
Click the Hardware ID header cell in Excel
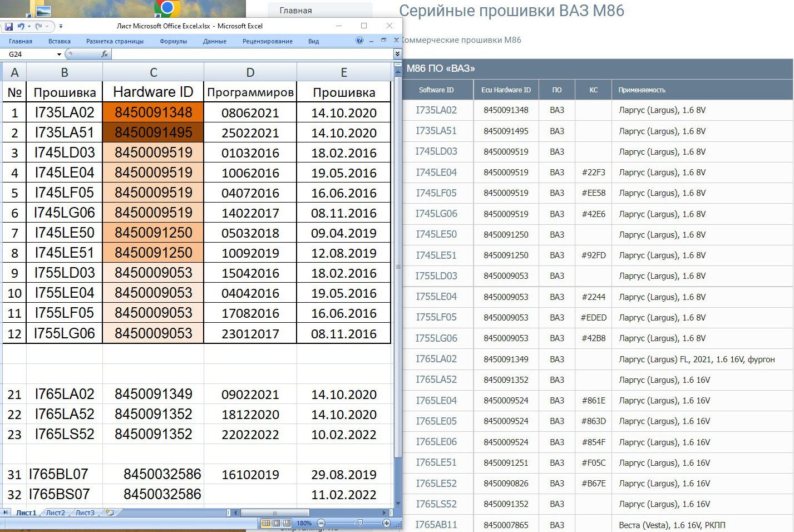tap(153, 92)
